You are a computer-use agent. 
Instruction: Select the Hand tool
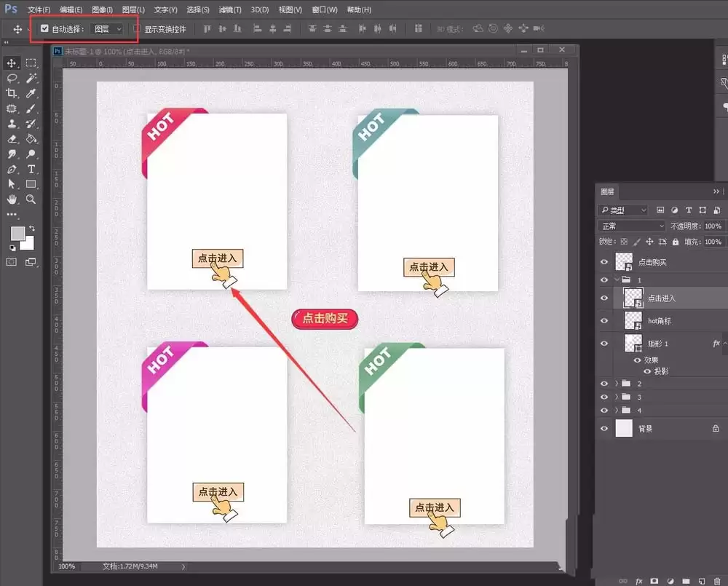tap(12, 199)
